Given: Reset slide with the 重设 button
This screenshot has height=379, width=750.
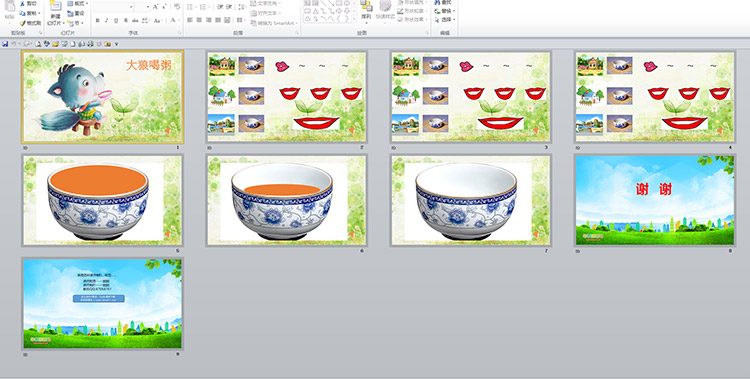Looking at the screenshot, I should pyautogui.click(x=76, y=13).
